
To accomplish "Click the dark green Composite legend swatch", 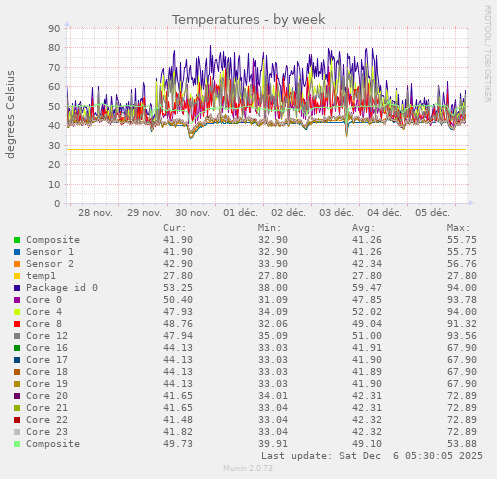I will 17,240.
